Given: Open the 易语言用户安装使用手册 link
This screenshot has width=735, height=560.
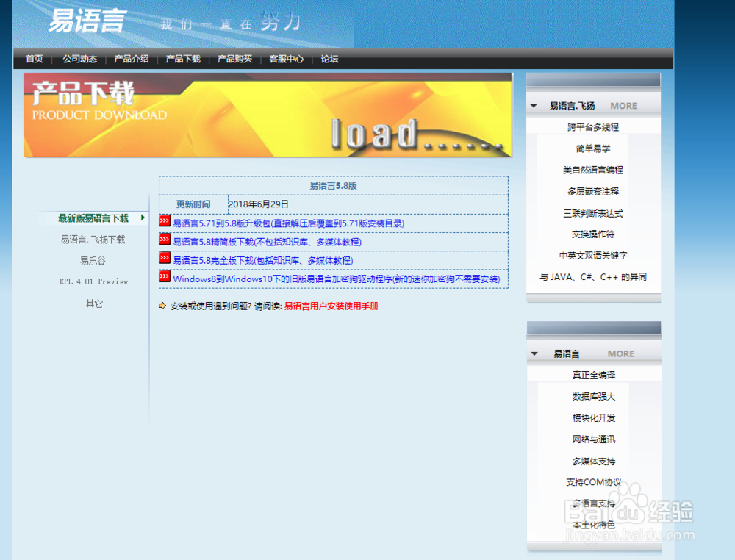Looking at the screenshot, I should pos(332,306).
